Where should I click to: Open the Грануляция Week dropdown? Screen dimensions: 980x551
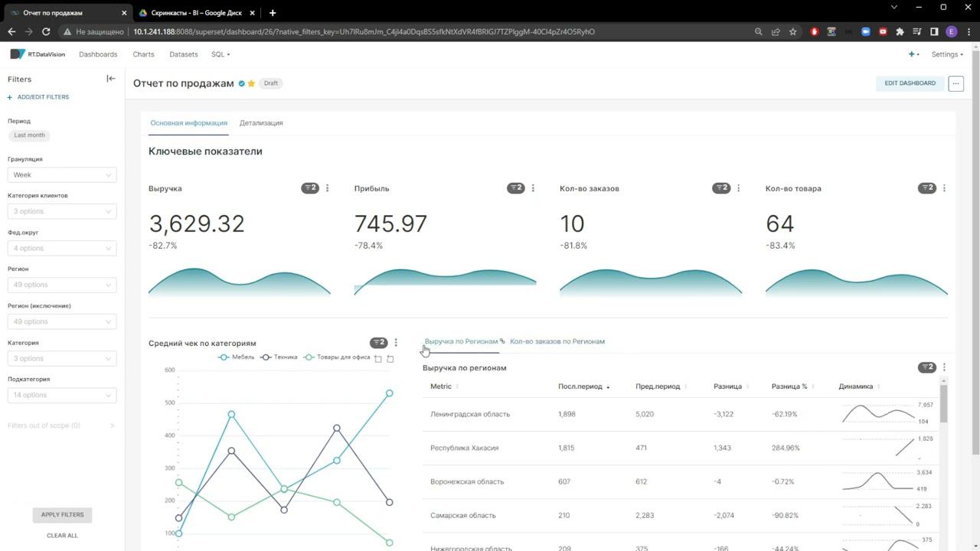coord(62,174)
